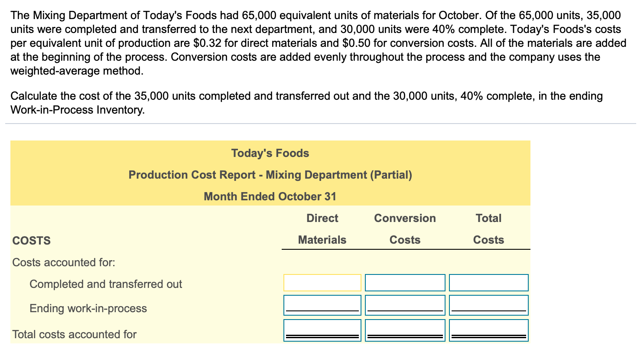Image resolution: width=644 pixels, height=346 pixels.
Task: Click the word 'weighted-average' in the problem text
Action: [x=54, y=71]
